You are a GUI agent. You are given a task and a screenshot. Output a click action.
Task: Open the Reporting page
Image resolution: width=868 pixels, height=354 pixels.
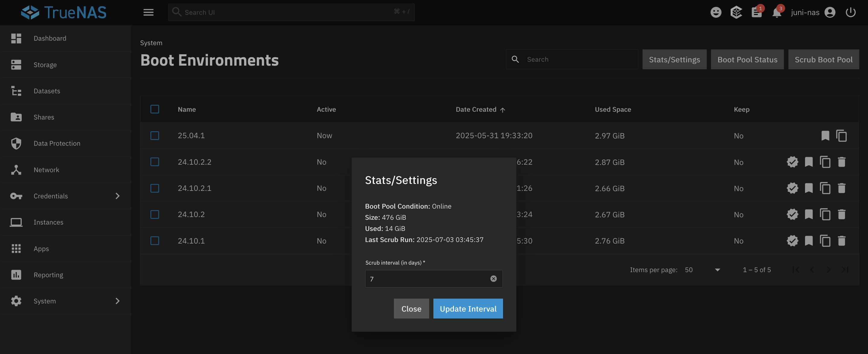click(x=66, y=275)
